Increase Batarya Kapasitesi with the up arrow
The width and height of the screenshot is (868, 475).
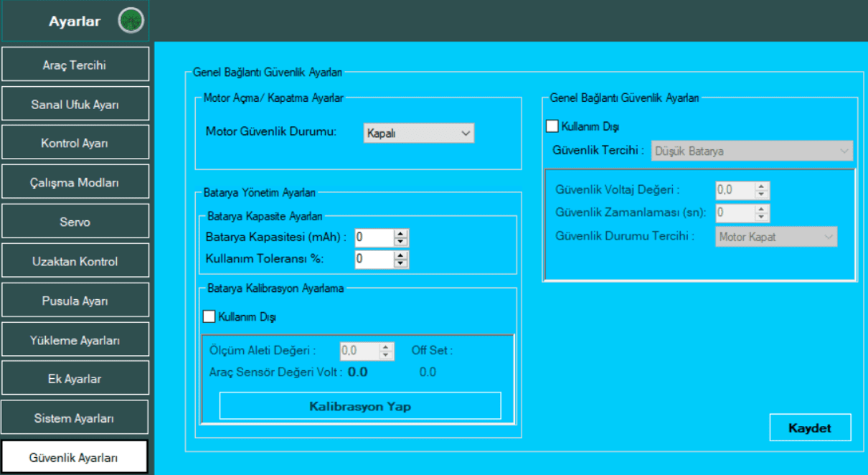pos(402,233)
